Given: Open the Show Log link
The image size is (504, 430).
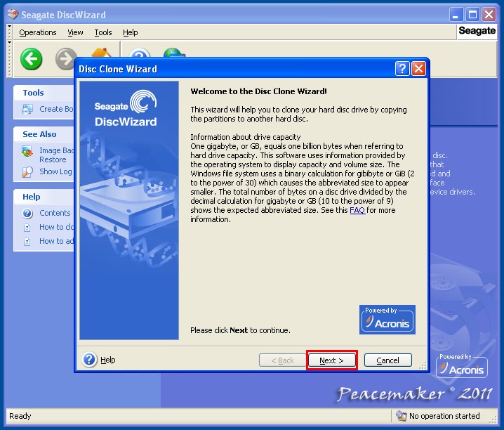Looking at the screenshot, I should [55, 171].
